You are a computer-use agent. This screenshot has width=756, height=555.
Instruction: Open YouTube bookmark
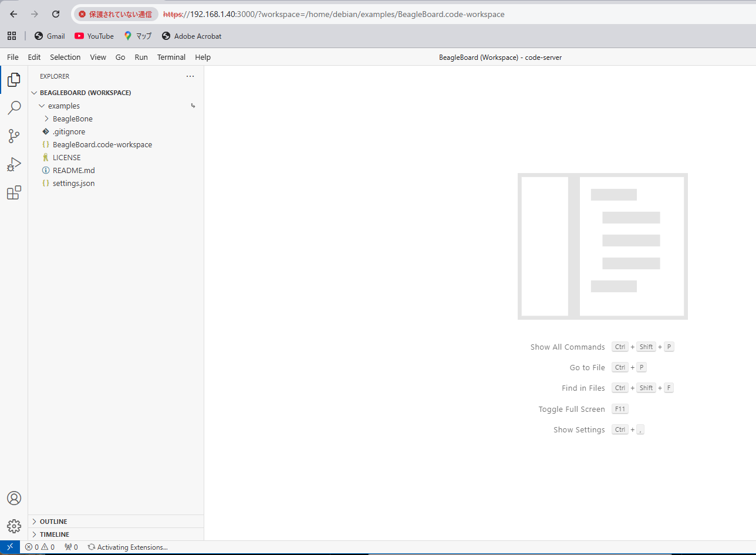94,36
